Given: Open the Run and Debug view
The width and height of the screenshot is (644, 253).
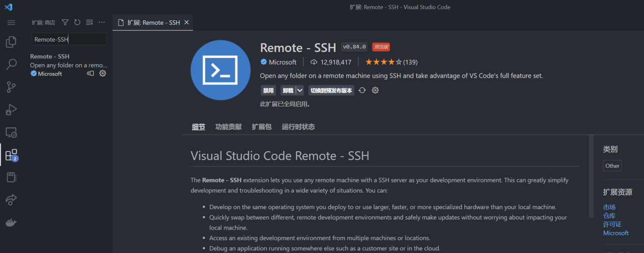Looking at the screenshot, I should [11, 110].
